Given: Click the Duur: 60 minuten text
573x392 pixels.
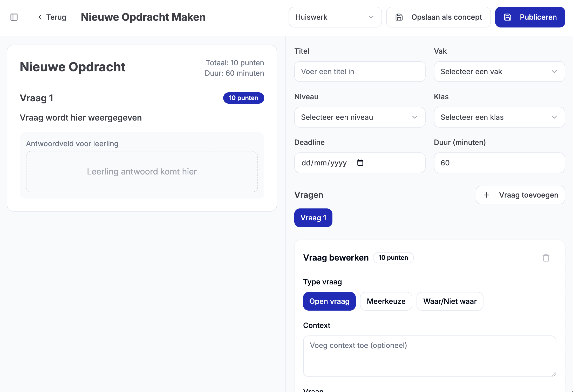Looking at the screenshot, I should click(234, 73).
